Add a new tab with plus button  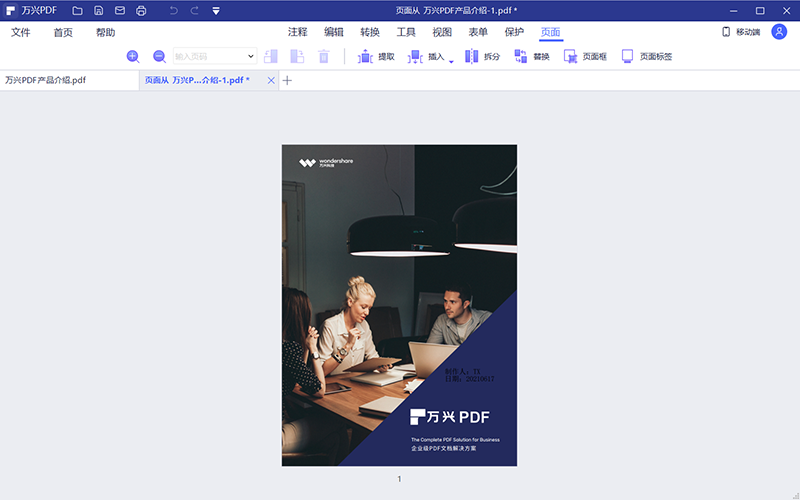click(x=287, y=80)
